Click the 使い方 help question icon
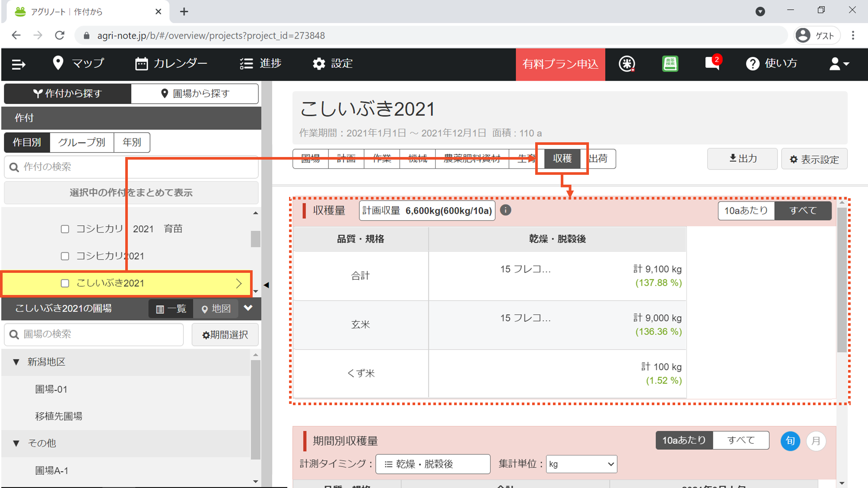Screen dimensions: 868x488 click(752, 64)
